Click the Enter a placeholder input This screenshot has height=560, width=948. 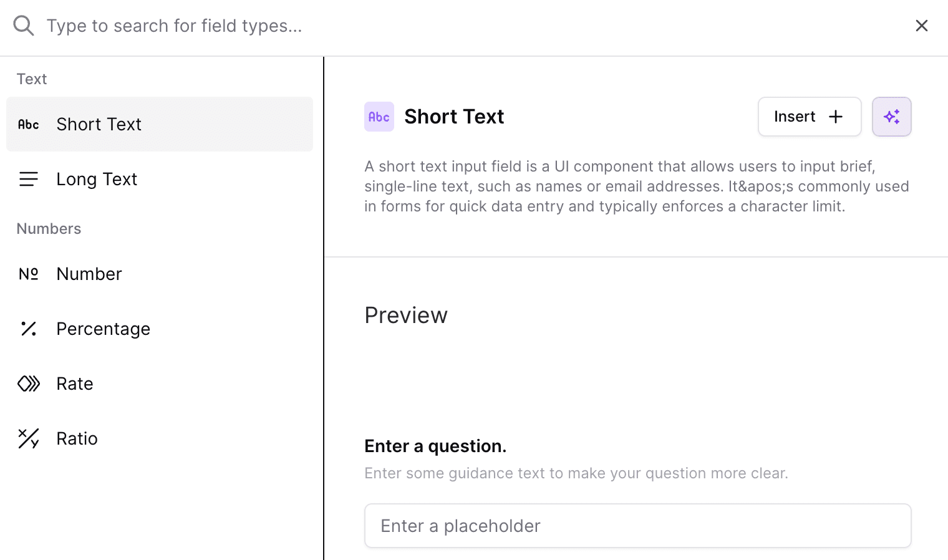[x=638, y=526]
